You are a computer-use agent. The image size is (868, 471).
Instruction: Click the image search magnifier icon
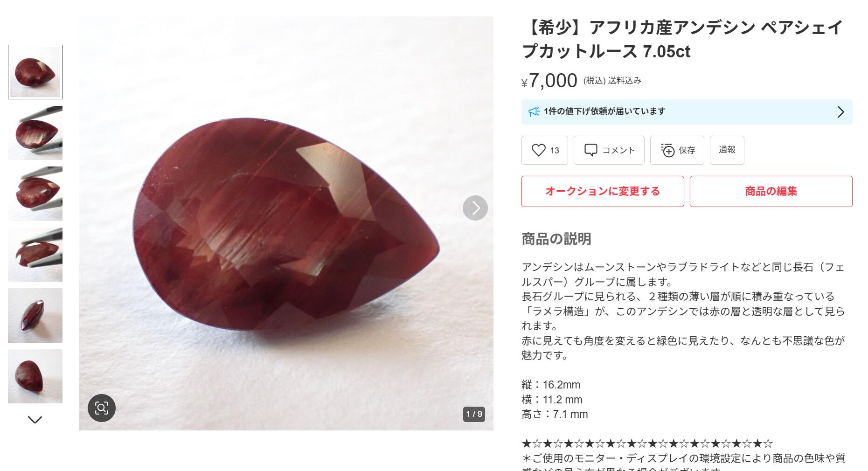click(x=102, y=408)
